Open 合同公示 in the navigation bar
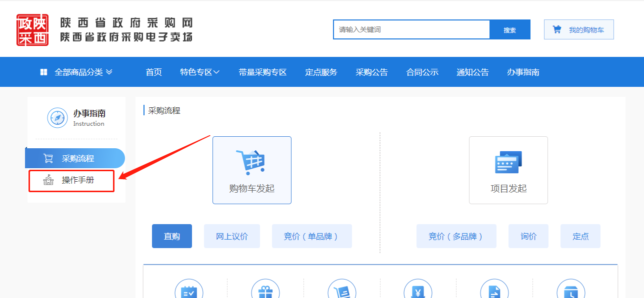Viewport: 644px width, 298px height. tap(422, 72)
